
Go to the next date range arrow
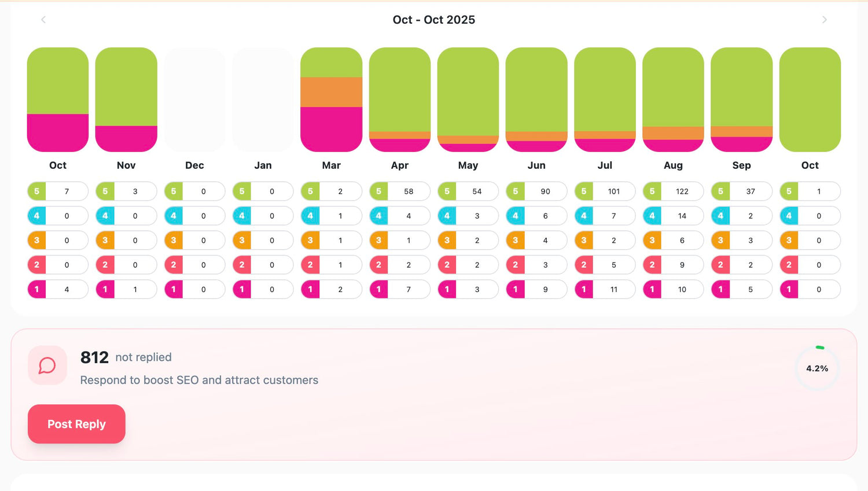[825, 20]
